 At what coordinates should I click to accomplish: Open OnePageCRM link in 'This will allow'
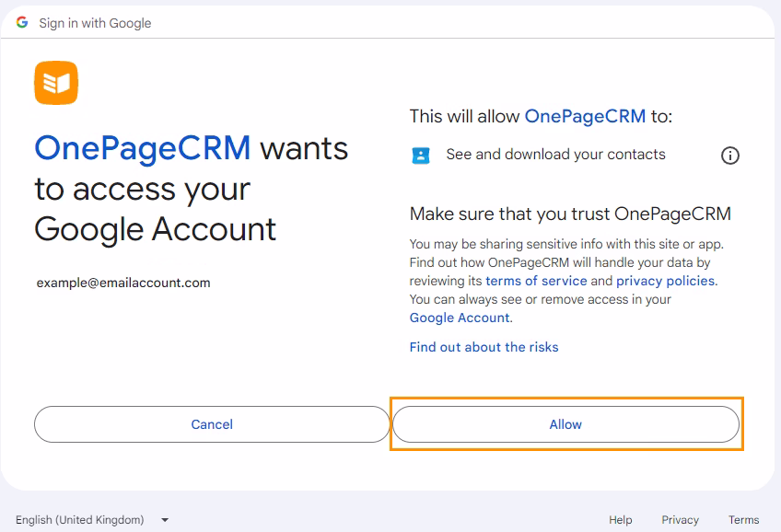click(585, 117)
